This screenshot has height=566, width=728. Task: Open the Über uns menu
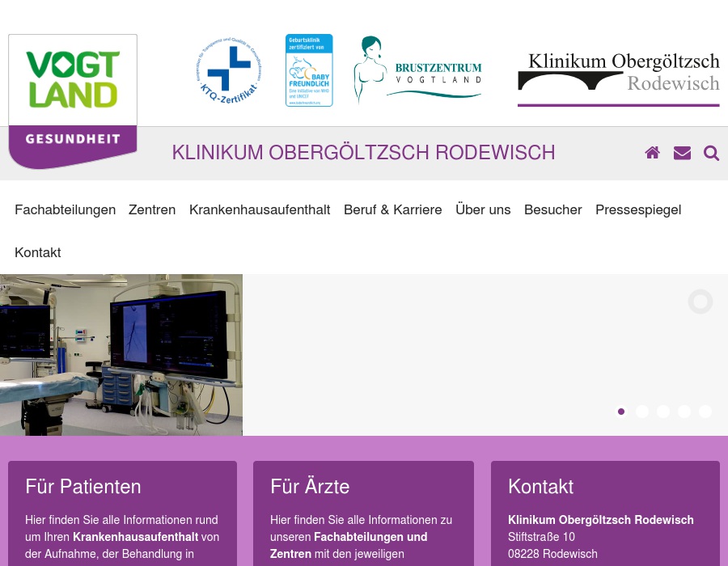pos(483,209)
